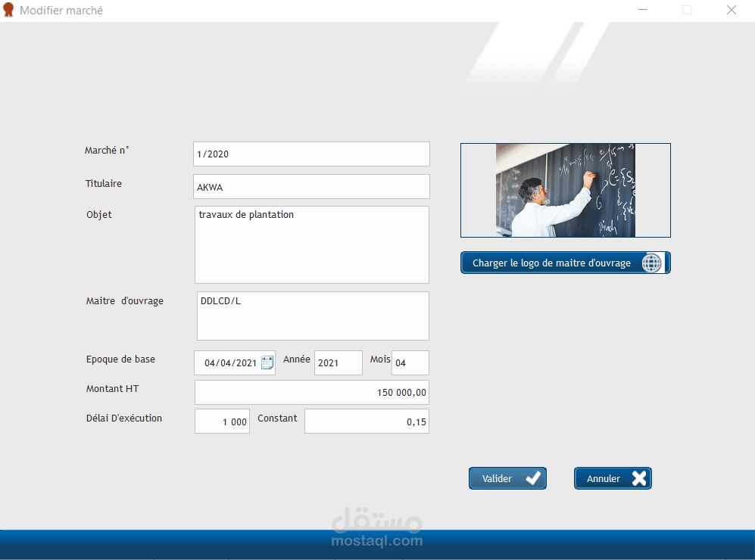Click the Annuler button
The image size is (755, 560).
coord(613,478)
